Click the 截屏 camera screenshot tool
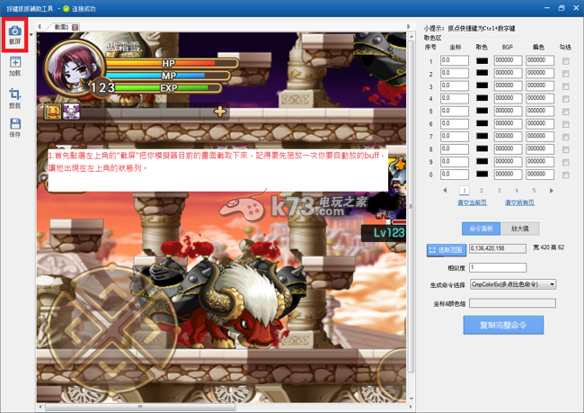This screenshot has height=413, width=584. [15, 34]
